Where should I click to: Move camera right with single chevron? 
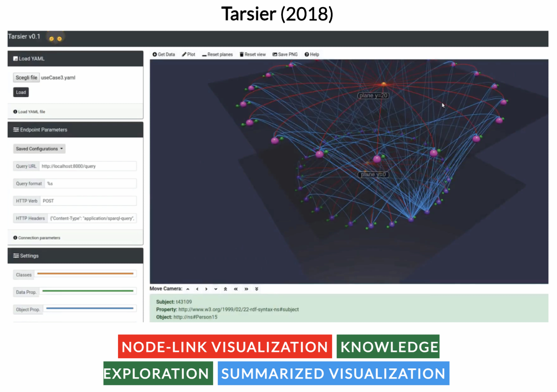pos(206,289)
